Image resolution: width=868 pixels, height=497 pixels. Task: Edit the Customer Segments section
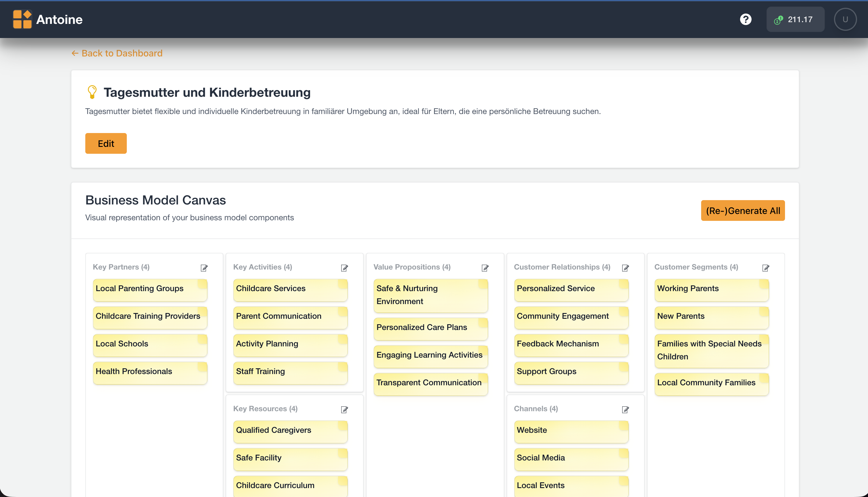(x=765, y=268)
